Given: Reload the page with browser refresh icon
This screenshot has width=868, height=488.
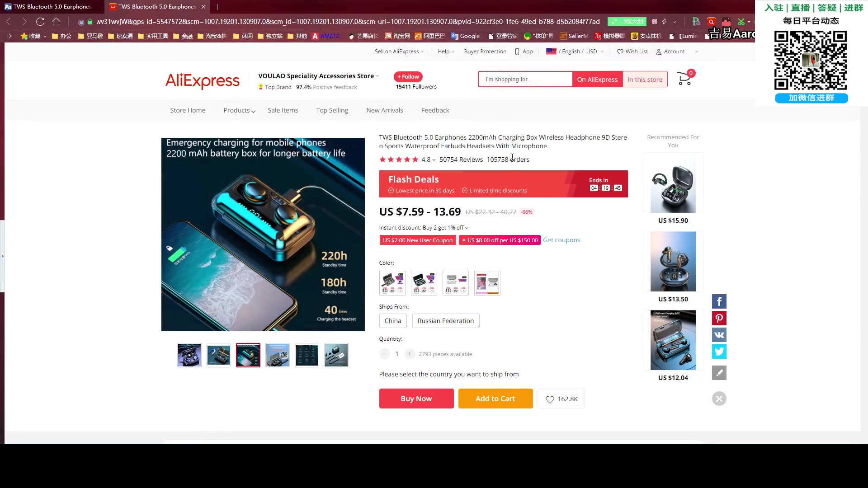Looking at the screenshot, I should [x=40, y=22].
